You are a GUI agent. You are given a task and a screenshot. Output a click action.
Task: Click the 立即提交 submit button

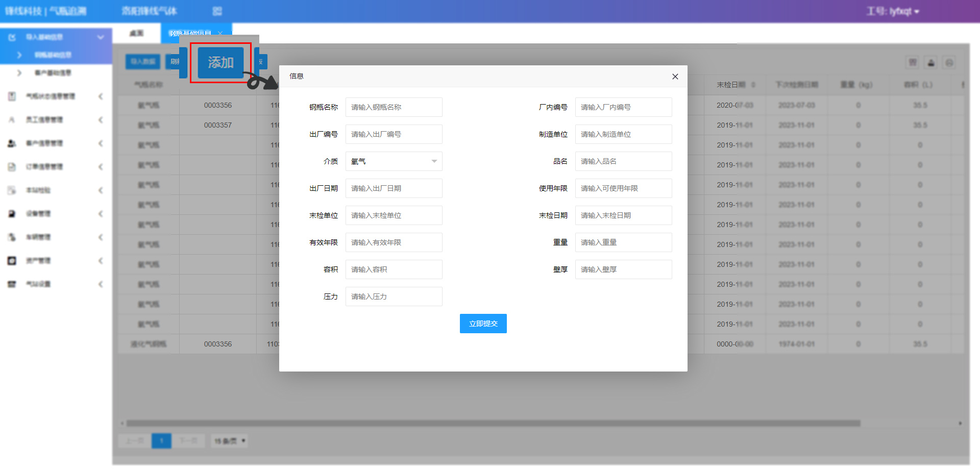[483, 324]
